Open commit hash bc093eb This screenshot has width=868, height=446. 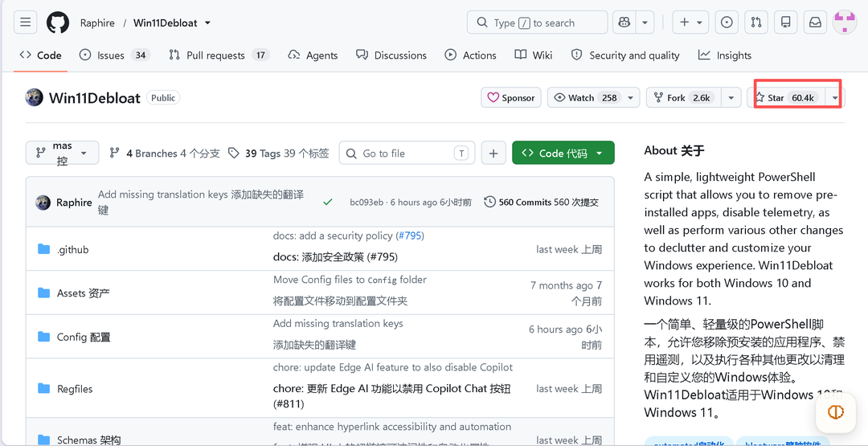[x=366, y=203]
